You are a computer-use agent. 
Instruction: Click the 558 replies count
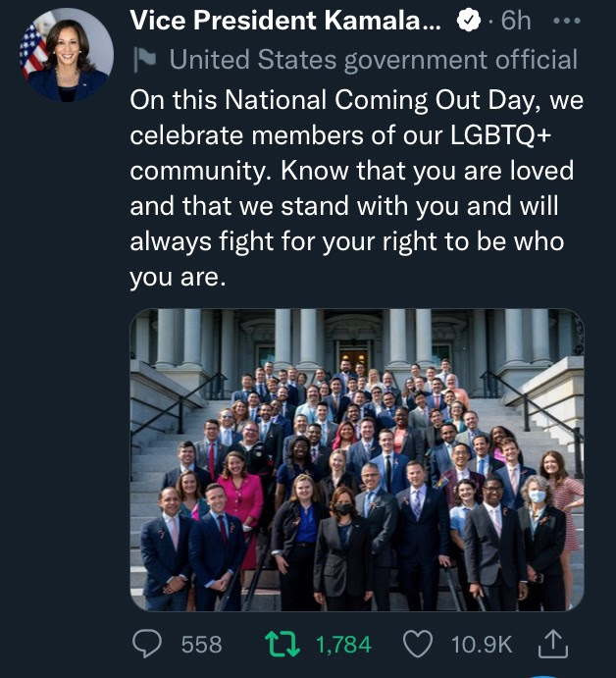pos(201,645)
